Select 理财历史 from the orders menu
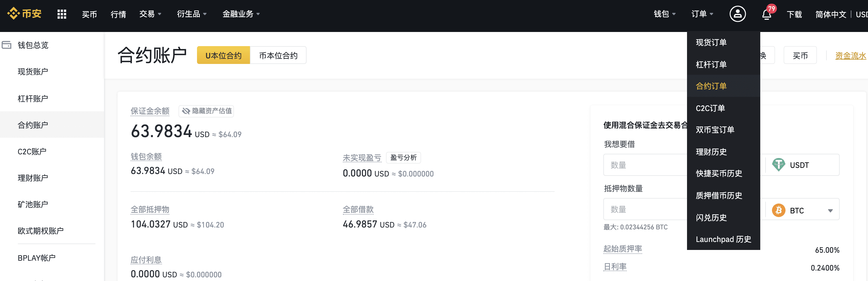Screen dimensions: 868x281 point(723,152)
